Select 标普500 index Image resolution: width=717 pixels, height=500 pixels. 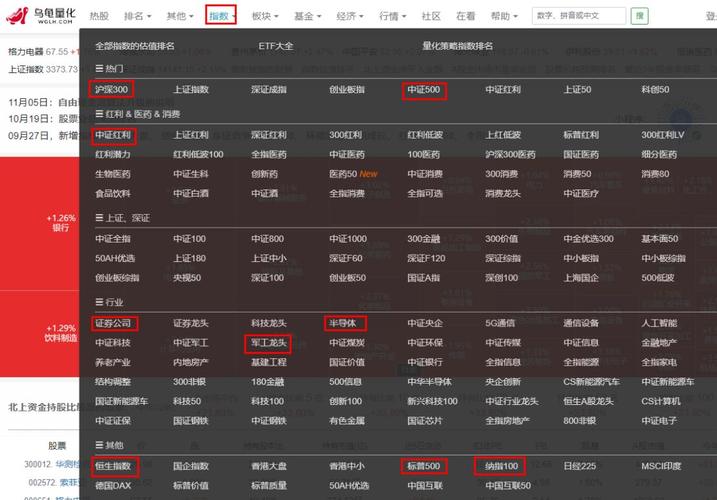pyautogui.click(x=424, y=466)
